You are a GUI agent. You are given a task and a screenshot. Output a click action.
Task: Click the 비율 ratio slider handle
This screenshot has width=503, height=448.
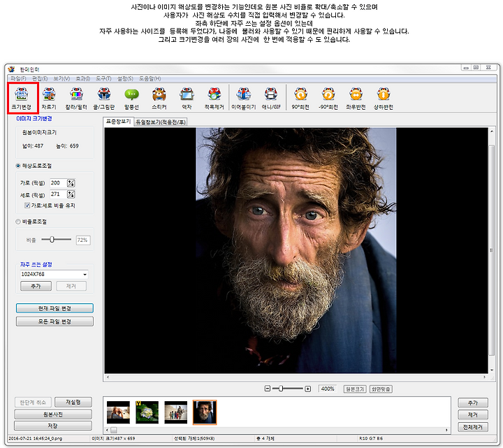tap(52, 240)
